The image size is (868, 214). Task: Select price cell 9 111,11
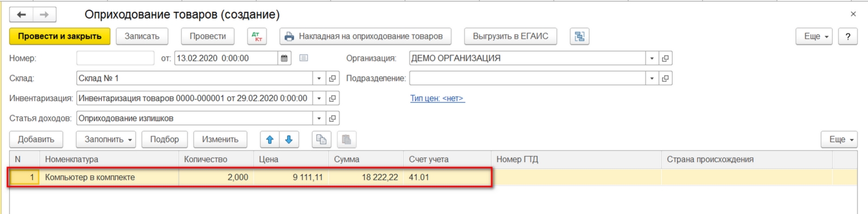click(x=291, y=177)
